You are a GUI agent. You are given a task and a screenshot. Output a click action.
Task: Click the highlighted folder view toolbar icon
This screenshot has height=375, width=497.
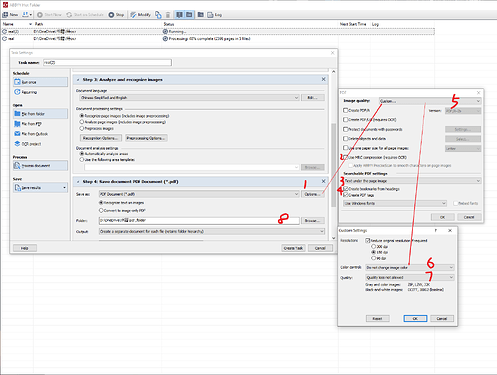189,15
